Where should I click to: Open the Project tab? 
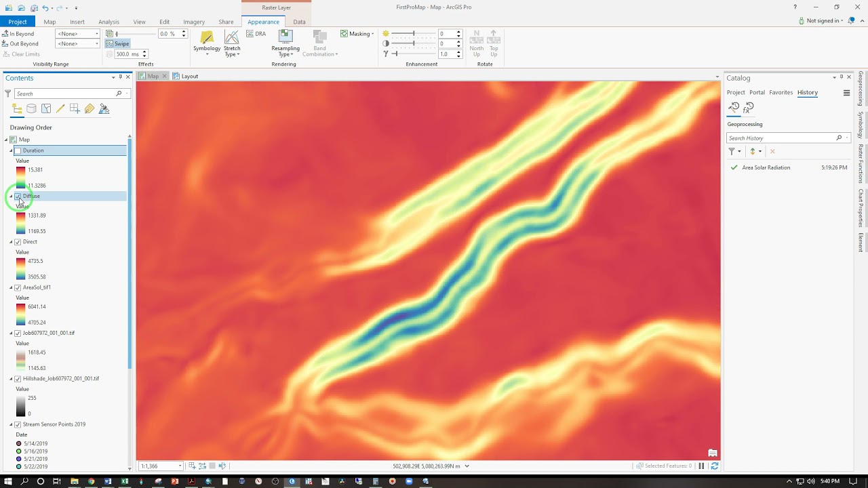coord(18,22)
